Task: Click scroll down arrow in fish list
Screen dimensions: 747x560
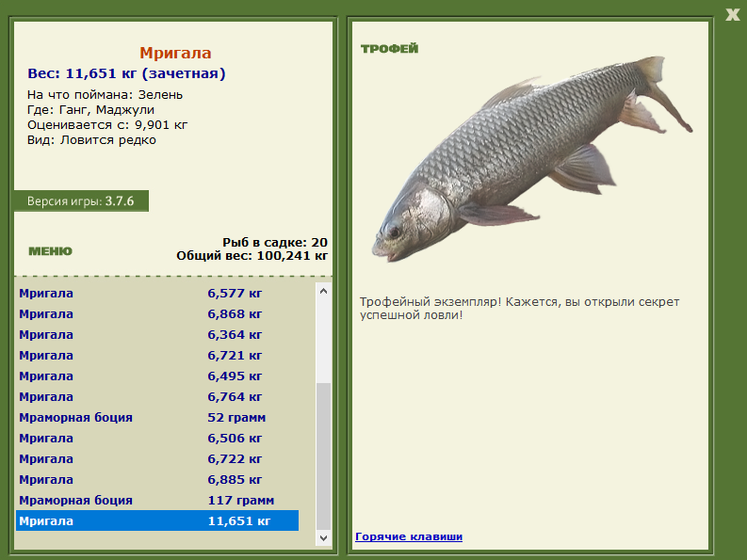Action: coord(323,538)
